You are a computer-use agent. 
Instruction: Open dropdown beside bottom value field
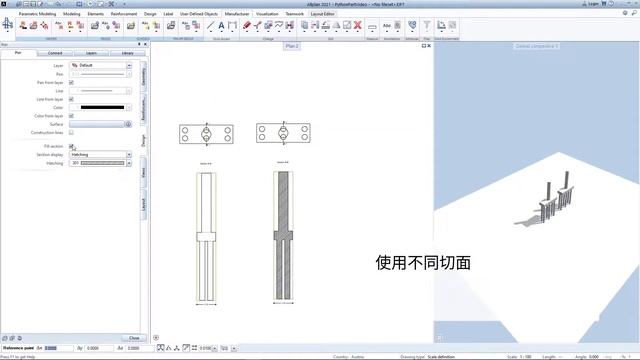point(215,348)
